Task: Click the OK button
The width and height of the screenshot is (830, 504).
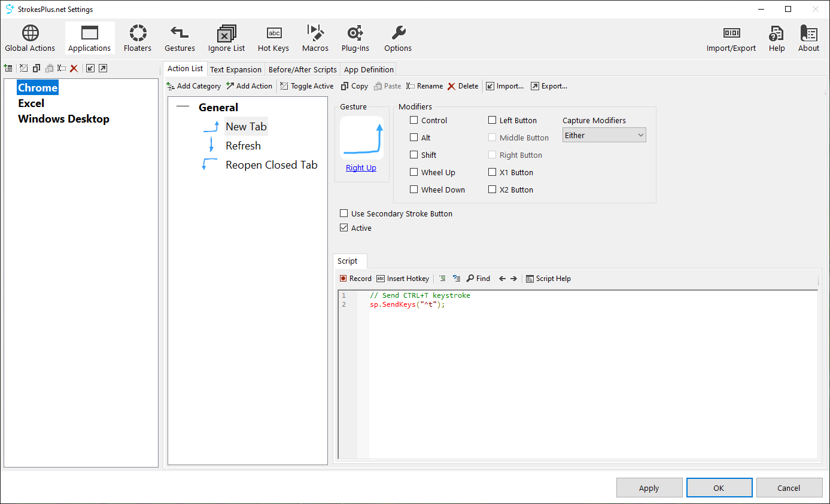Action: pyautogui.click(x=719, y=488)
